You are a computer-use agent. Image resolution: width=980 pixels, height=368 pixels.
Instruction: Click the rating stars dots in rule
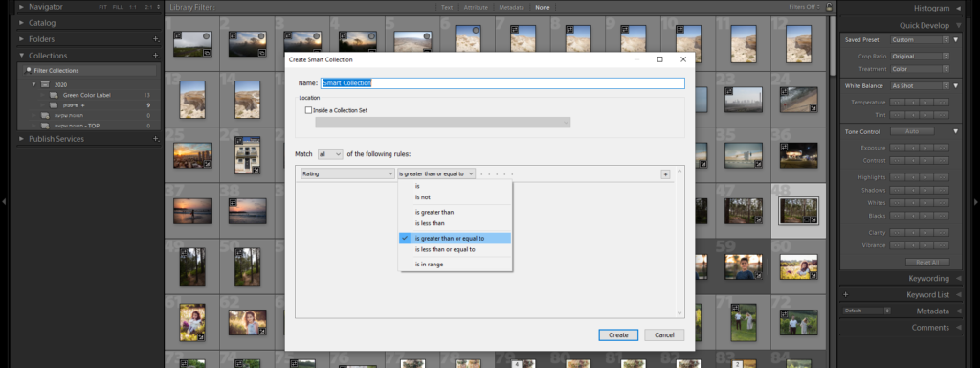(x=497, y=174)
